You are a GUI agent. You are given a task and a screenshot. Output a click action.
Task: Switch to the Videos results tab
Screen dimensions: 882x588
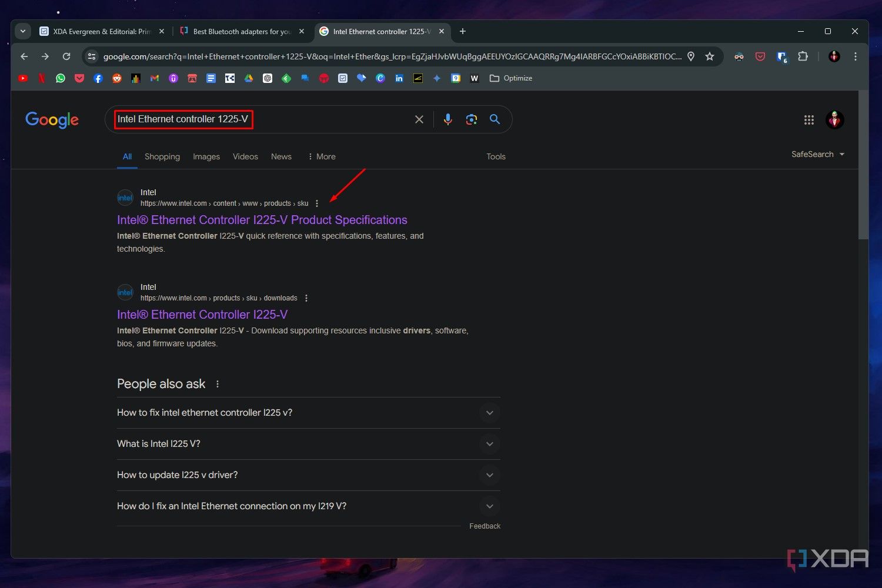(x=245, y=156)
